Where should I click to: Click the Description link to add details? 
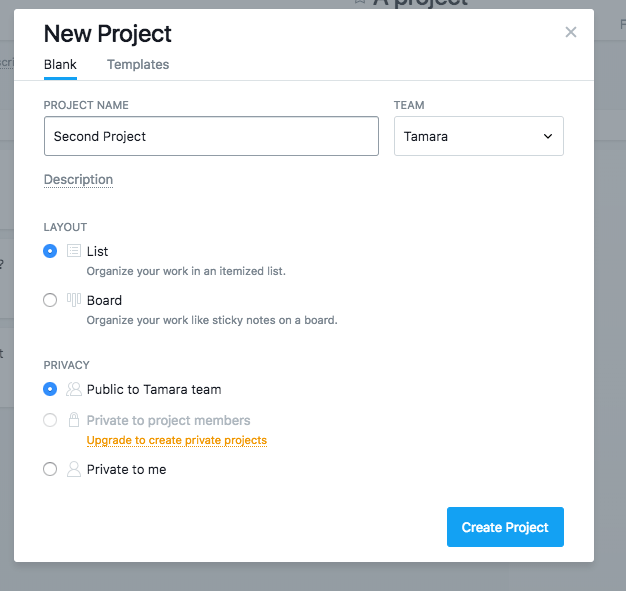click(78, 180)
